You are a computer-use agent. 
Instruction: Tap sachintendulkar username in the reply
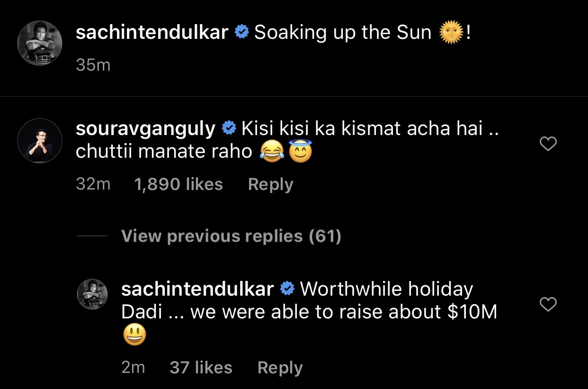point(198,289)
